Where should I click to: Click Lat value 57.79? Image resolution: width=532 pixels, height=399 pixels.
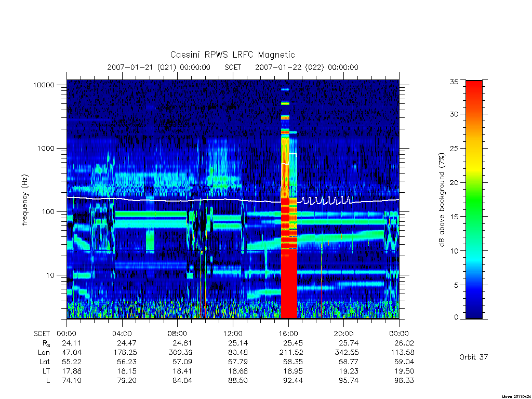click(x=238, y=362)
